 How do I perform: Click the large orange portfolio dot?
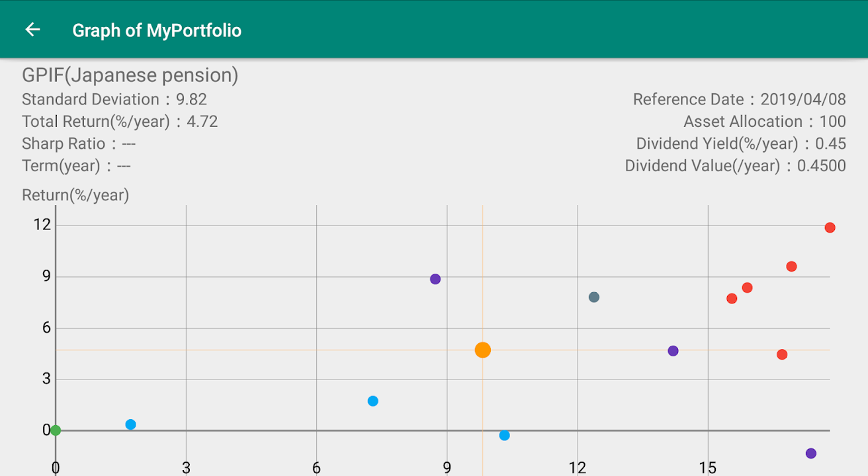tap(483, 350)
